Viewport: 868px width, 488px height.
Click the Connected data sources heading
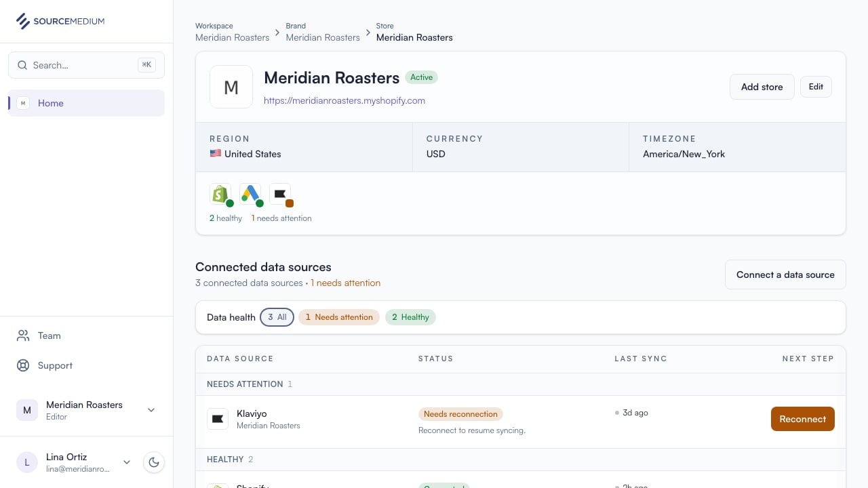263,267
